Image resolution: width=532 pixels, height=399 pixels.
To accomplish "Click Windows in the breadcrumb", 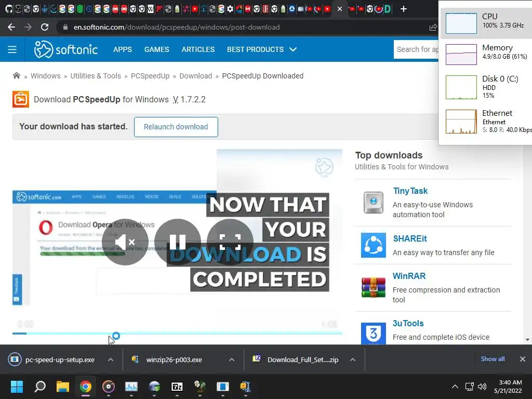I will (x=46, y=76).
